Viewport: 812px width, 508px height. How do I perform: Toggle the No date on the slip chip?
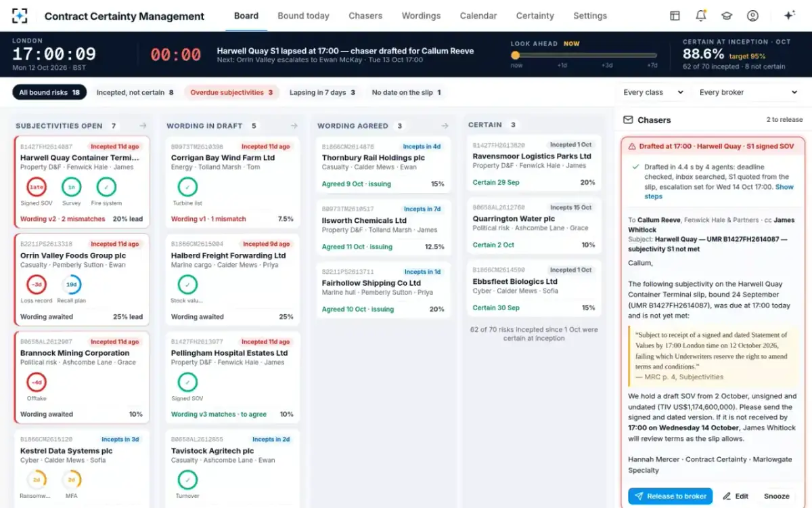pyautogui.click(x=406, y=92)
